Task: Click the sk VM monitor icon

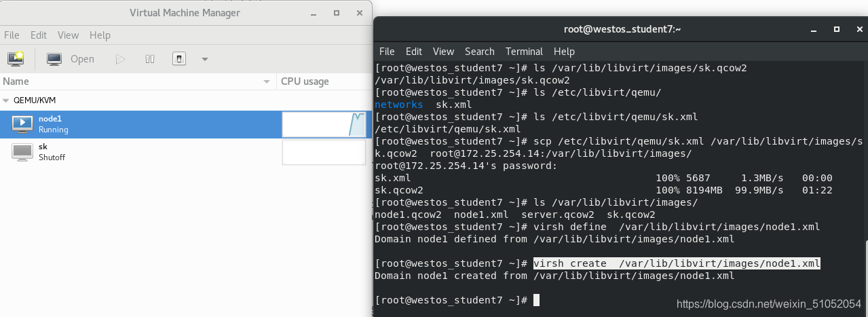Action: 22,152
